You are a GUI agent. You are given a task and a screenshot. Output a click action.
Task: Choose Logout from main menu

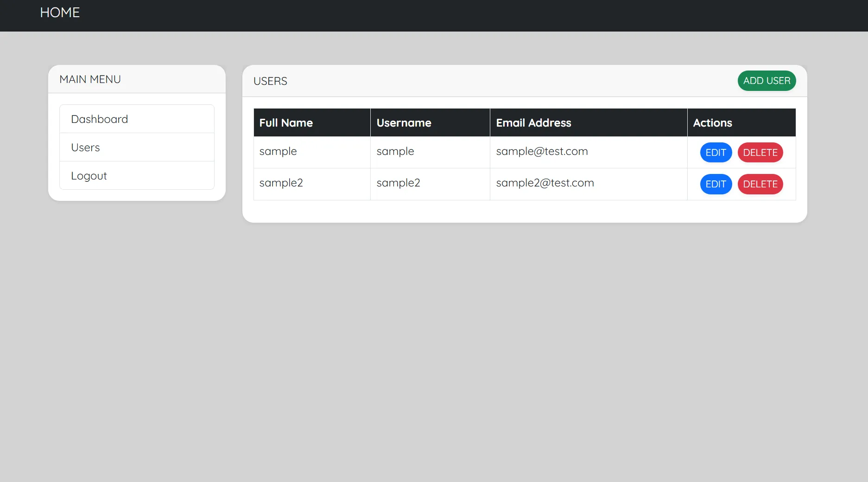click(137, 176)
